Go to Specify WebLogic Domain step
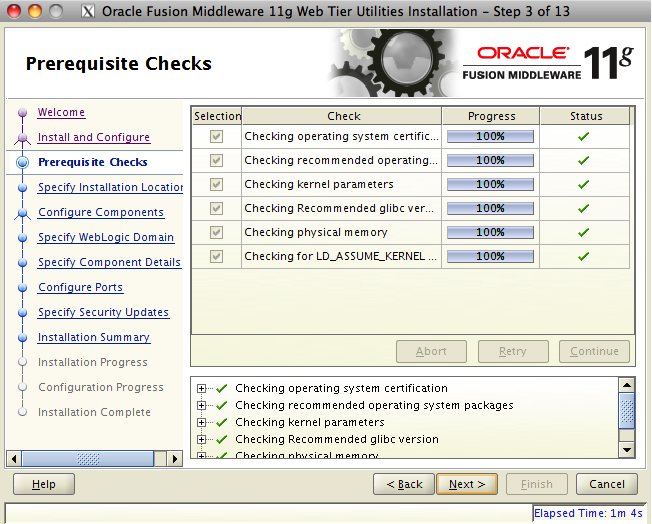Screen dimensions: 652x524 tap(106, 238)
